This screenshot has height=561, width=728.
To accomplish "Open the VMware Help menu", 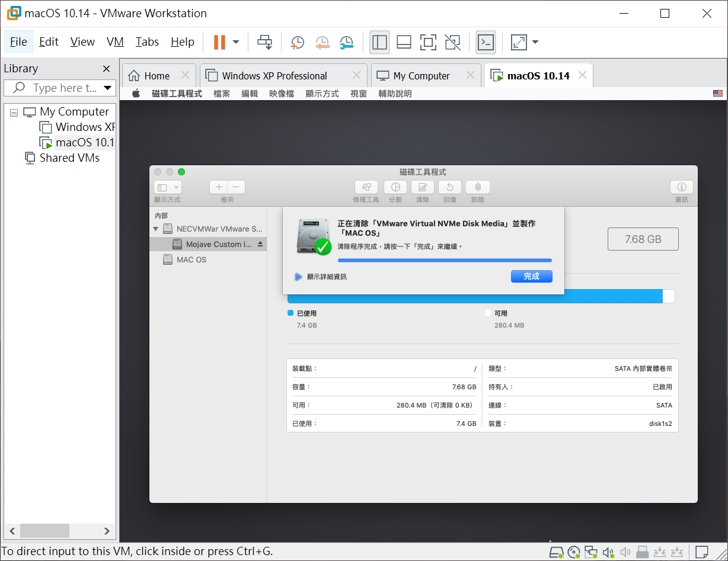I will (x=183, y=41).
